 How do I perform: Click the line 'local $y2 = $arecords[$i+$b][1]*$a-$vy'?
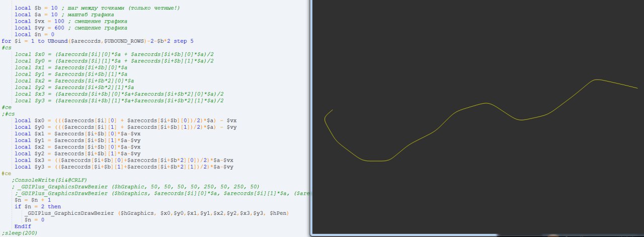[77, 153]
